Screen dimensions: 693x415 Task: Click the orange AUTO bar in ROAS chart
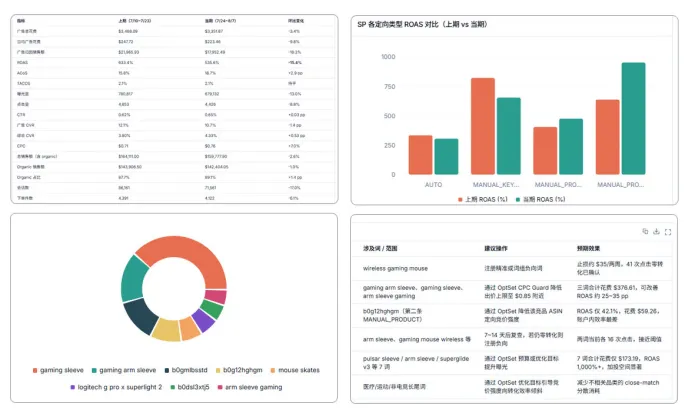pos(420,155)
